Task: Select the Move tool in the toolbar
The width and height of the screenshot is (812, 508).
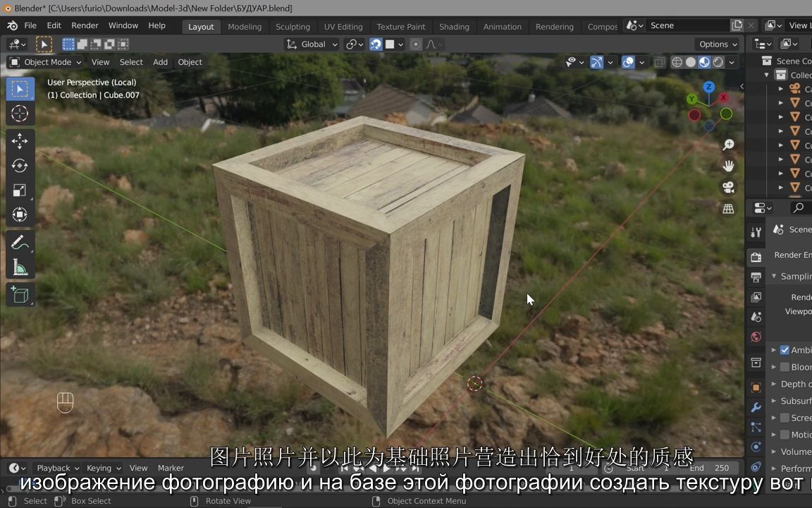Action: (x=20, y=141)
